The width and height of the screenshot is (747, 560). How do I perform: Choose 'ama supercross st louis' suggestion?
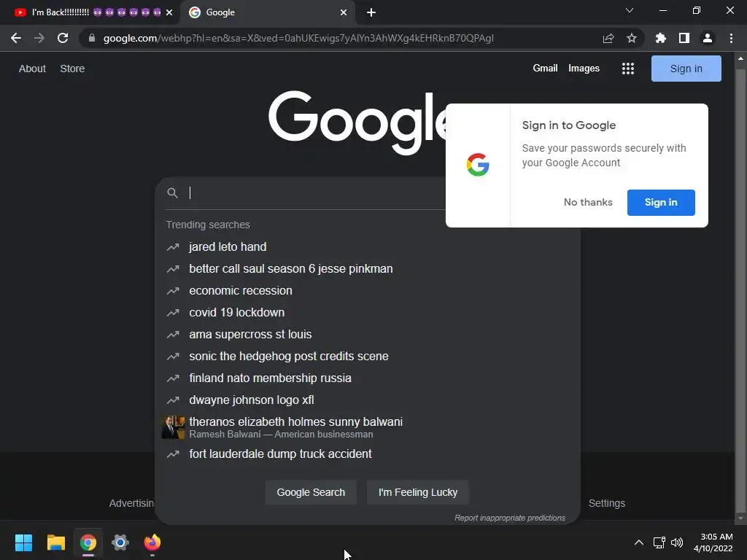pyautogui.click(x=368, y=334)
